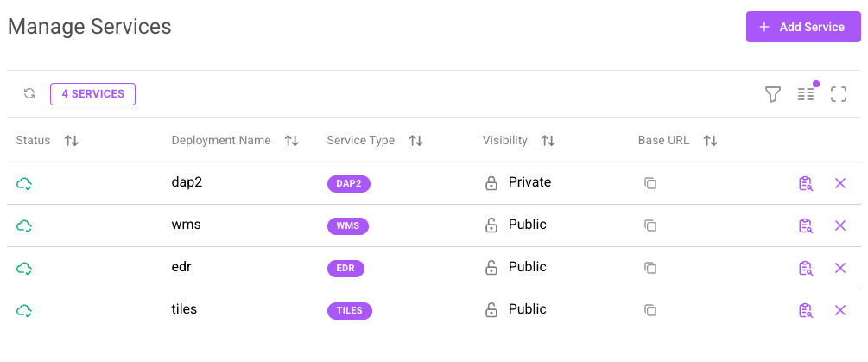View details of the tiles service
This screenshot has width=868, height=362.
(806, 310)
